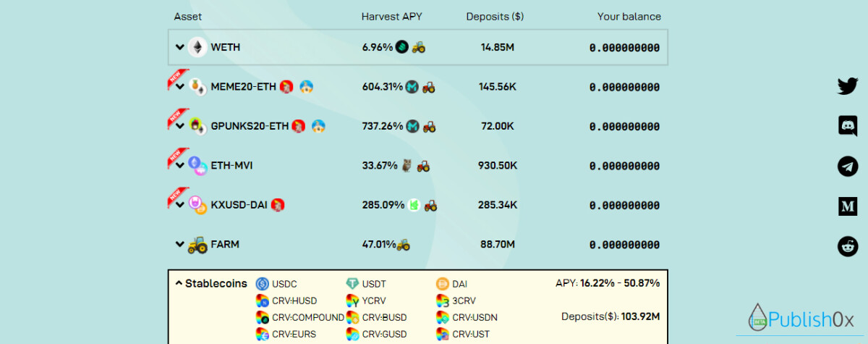Open the Twitter icon link
The width and height of the screenshot is (868, 344).
pyautogui.click(x=847, y=86)
